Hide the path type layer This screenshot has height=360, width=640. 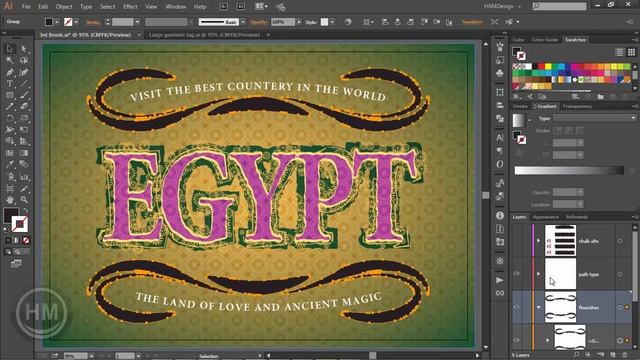(x=517, y=274)
